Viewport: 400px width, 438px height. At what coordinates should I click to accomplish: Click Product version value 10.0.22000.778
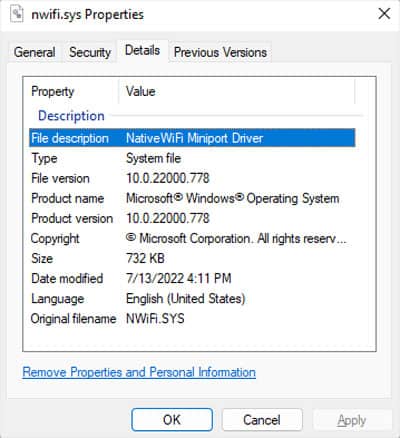pyautogui.click(x=168, y=218)
